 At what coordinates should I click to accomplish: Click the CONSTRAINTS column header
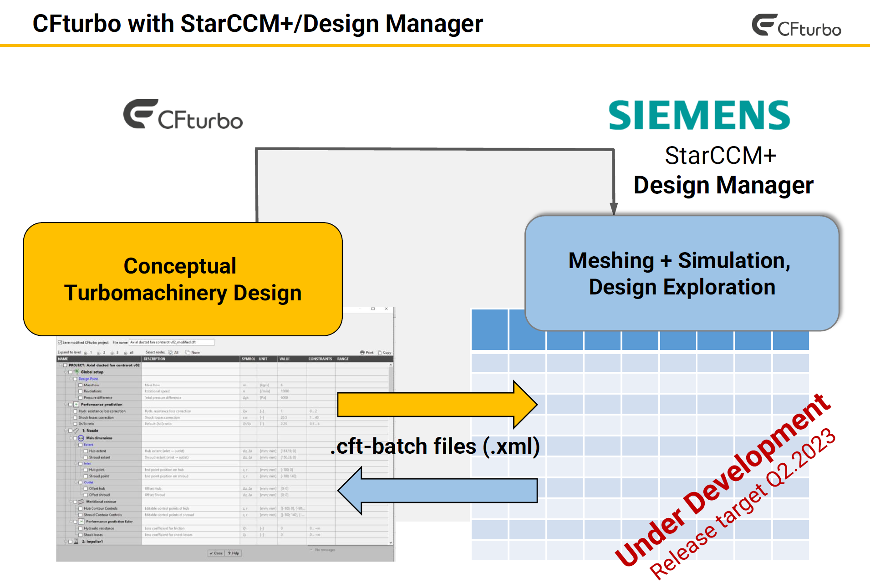tap(321, 359)
